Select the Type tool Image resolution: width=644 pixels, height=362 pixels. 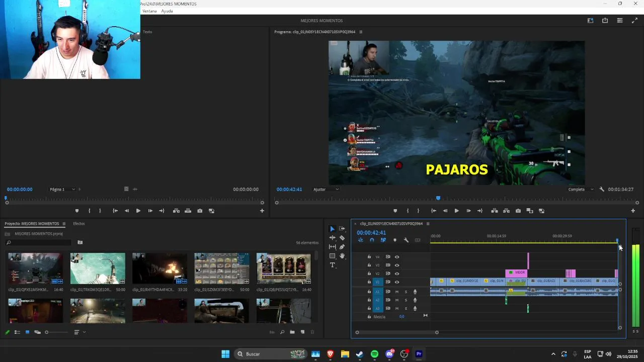332,265
